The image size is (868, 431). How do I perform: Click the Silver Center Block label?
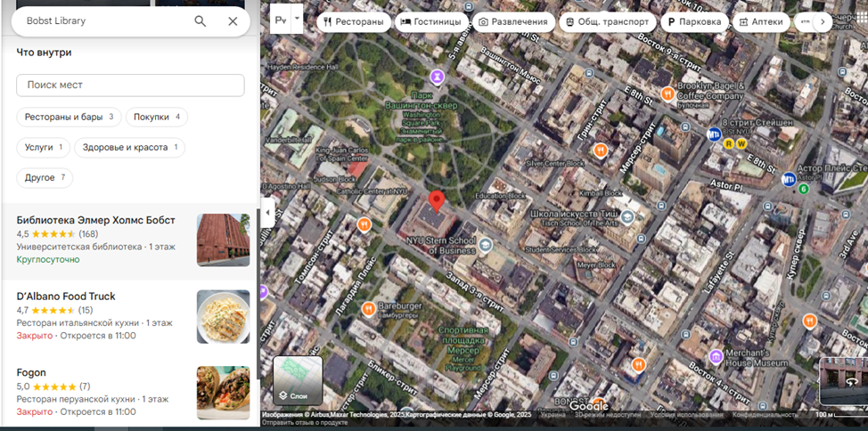554,164
